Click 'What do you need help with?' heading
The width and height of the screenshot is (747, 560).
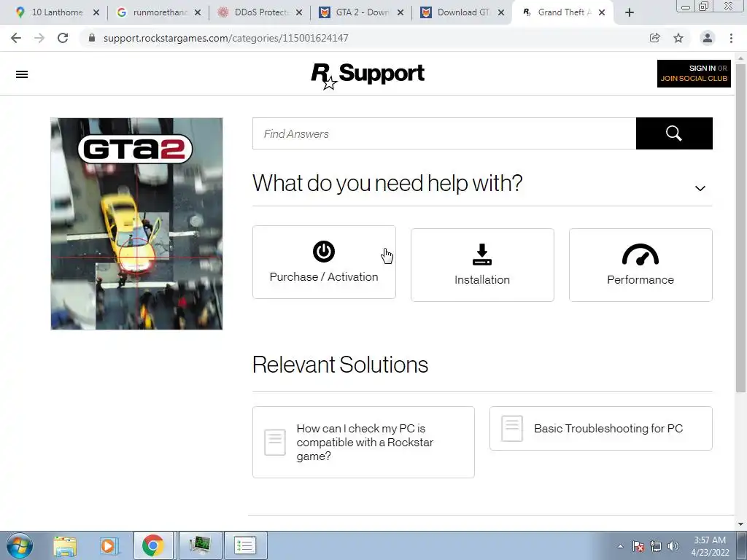coord(387,183)
